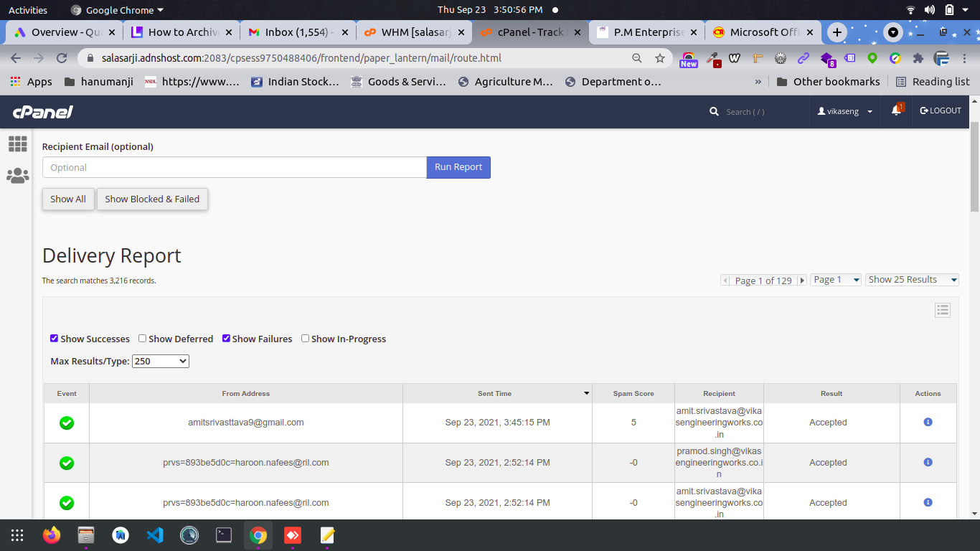Screen dimensions: 980x551
Task: Open User Manager icon in sidebar
Action: point(17,176)
